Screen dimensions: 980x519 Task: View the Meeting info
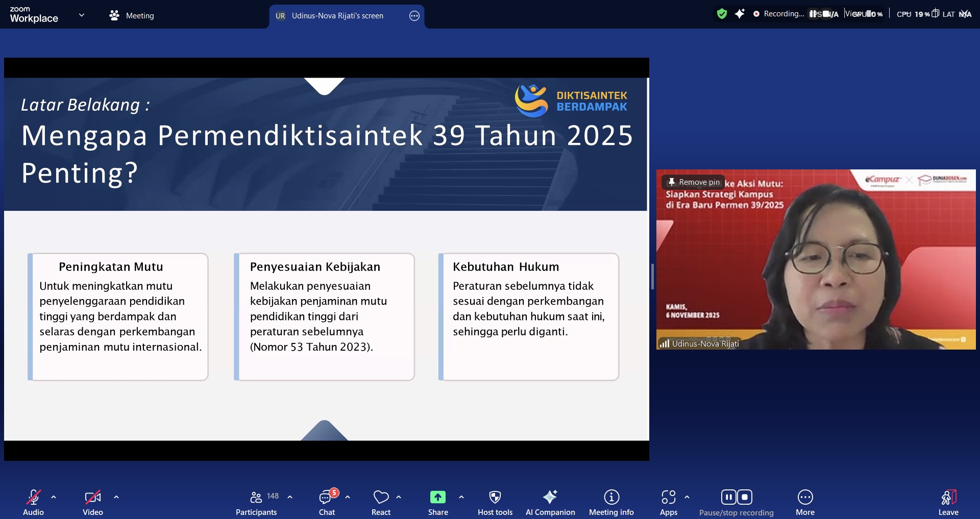[x=611, y=502]
